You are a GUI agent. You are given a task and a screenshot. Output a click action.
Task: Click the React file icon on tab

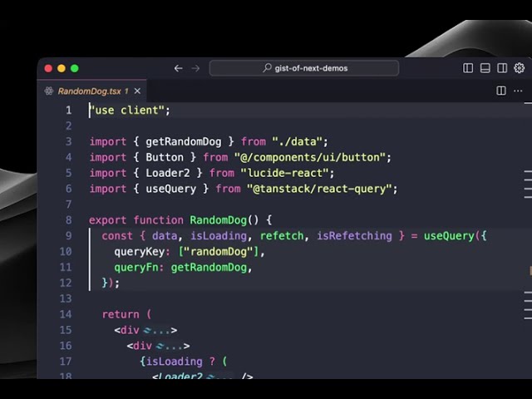point(49,91)
